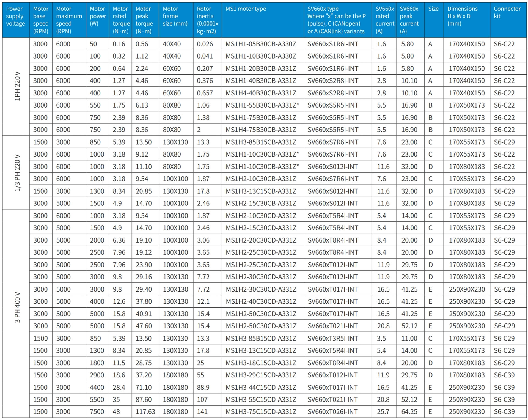Click the "SV660x rated current (A)" header
This screenshot has width=528, height=420.
tap(385, 20)
